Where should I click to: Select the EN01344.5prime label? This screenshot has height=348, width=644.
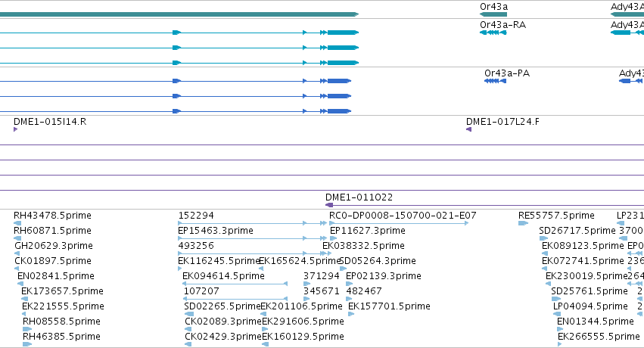coord(596,322)
